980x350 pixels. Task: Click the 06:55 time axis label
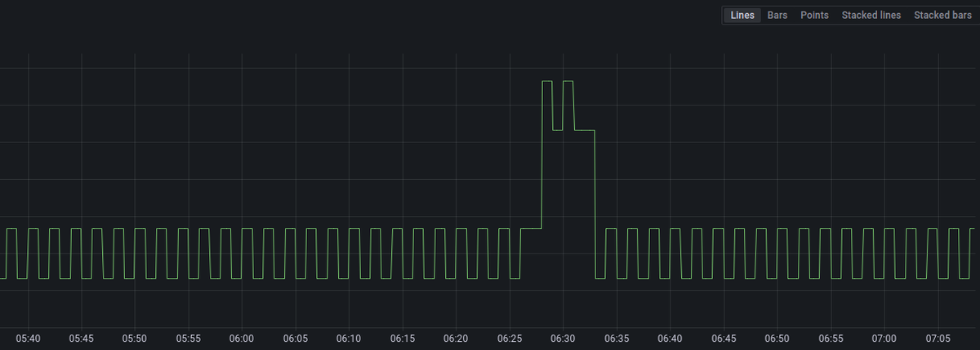831,339
